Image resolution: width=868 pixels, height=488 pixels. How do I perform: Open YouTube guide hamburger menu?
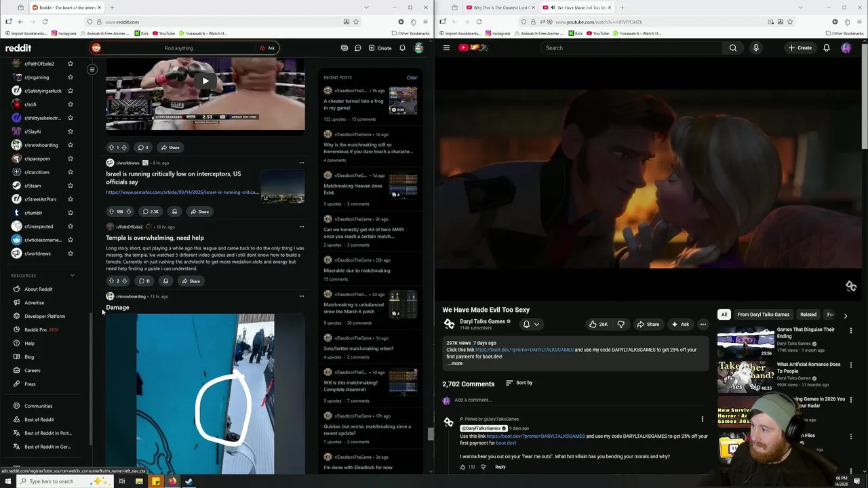(446, 47)
